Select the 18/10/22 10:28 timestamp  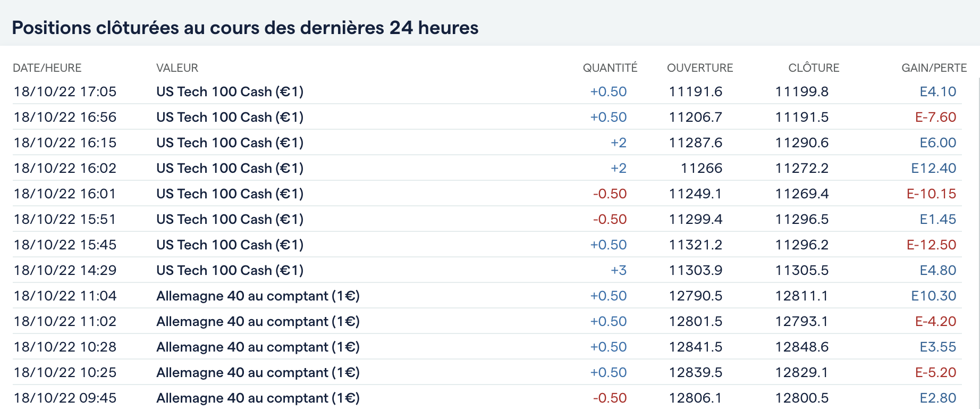coord(65,347)
